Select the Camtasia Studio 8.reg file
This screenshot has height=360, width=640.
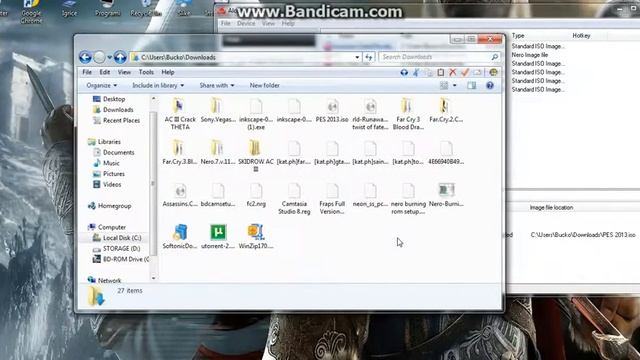[x=294, y=199]
